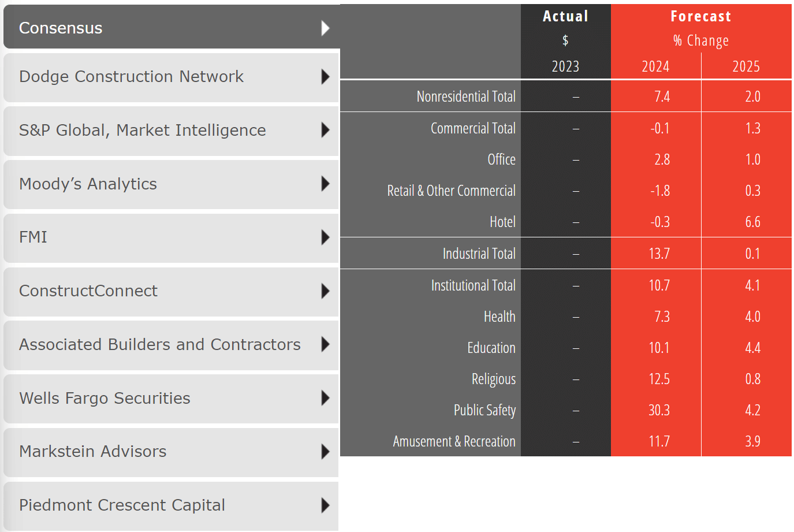
Task: Open the Piedmont Crescent Capital arrow
Action: point(326,505)
